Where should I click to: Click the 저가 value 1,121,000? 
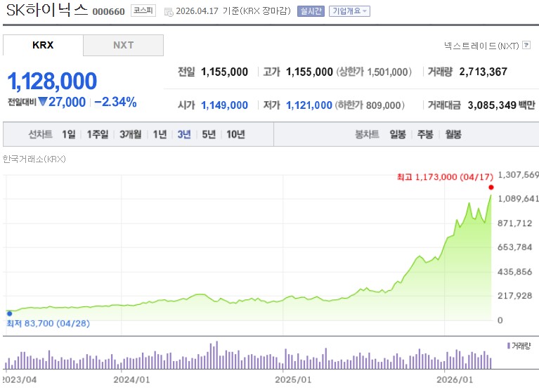coord(309,105)
